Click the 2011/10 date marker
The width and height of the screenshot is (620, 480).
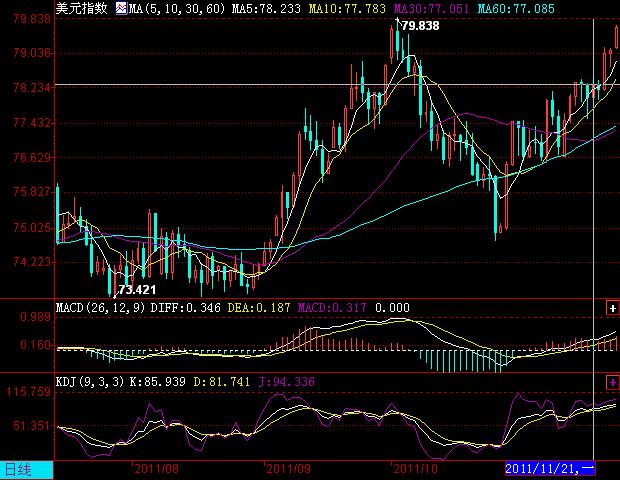pos(416,469)
